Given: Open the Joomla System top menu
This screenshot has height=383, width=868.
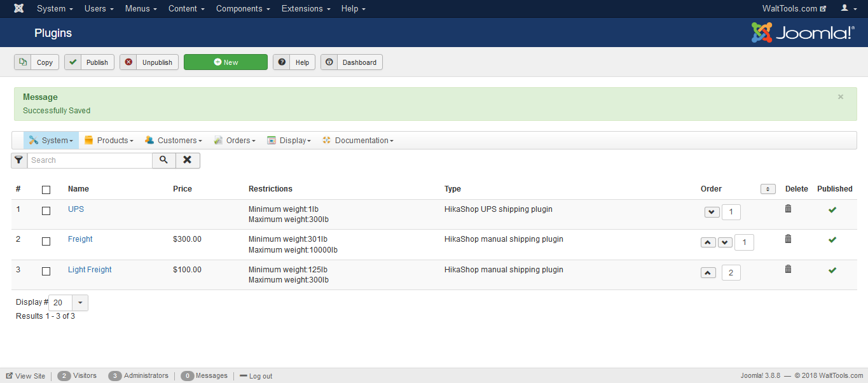Looking at the screenshot, I should click(x=55, y=8).
